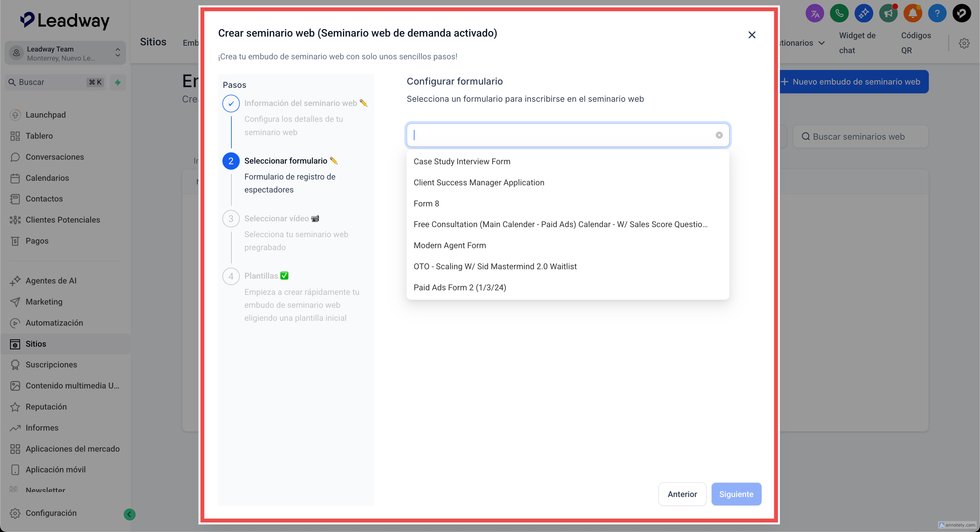Image resolution: width=980 pixels, height=532 pixels.
Task: Expand the Leadway Team account switcher
Action: point(65,53)
